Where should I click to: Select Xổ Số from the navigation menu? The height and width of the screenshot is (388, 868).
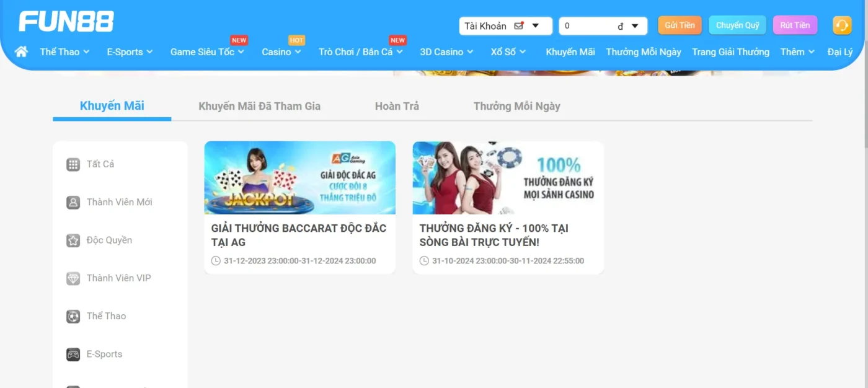[x=508, y=52]
